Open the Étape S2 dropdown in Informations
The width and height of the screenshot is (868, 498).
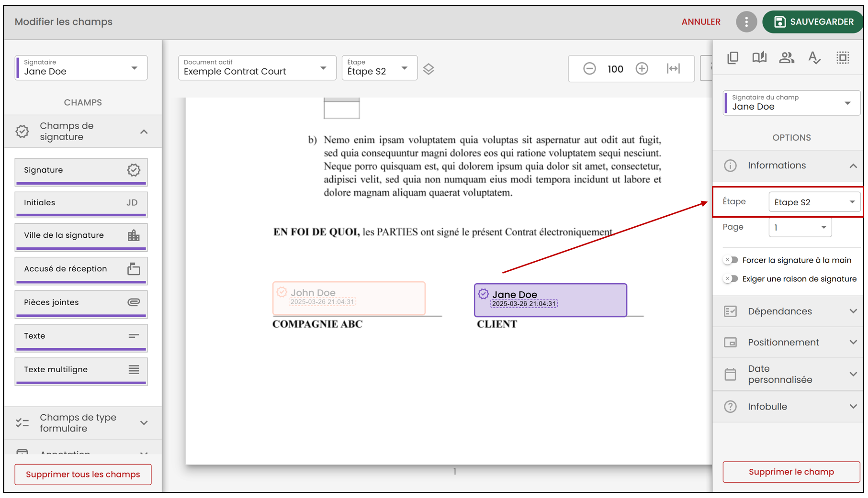814,202
